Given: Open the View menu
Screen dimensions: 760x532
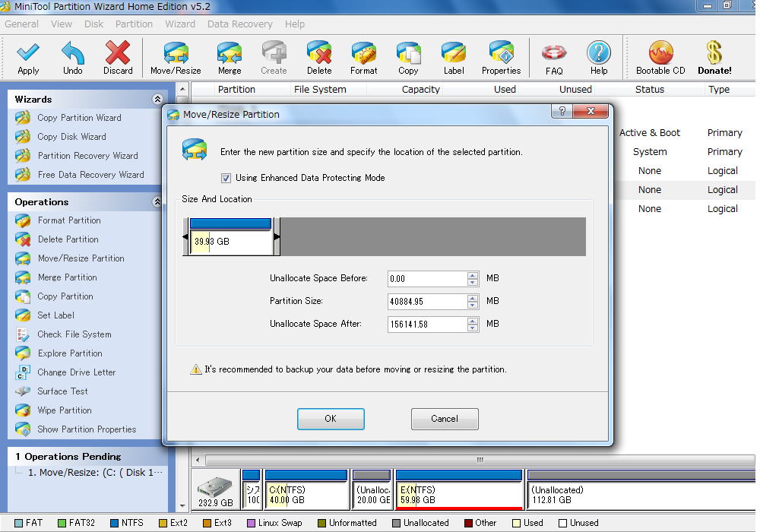Looking at the screenshot, I should click(61, 24).
